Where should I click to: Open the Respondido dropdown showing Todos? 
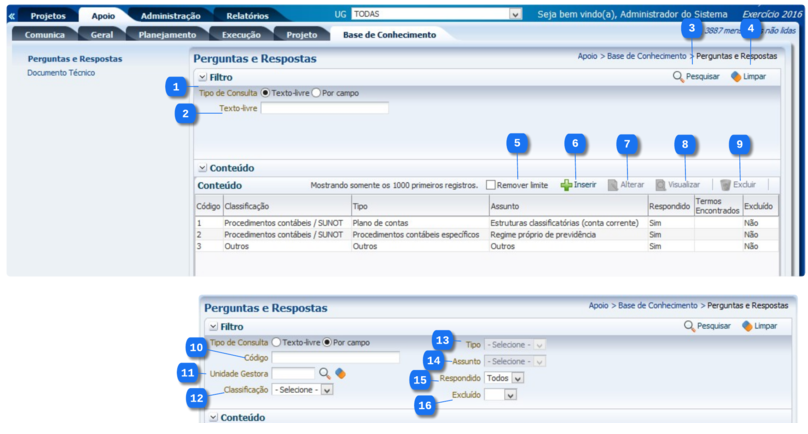(x=504, y=378)
